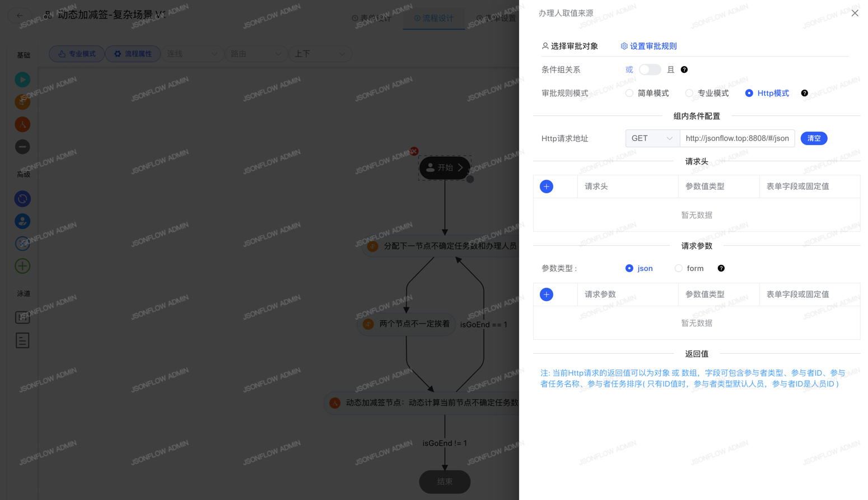Click the plus icon in request headers table

(546, 186)
